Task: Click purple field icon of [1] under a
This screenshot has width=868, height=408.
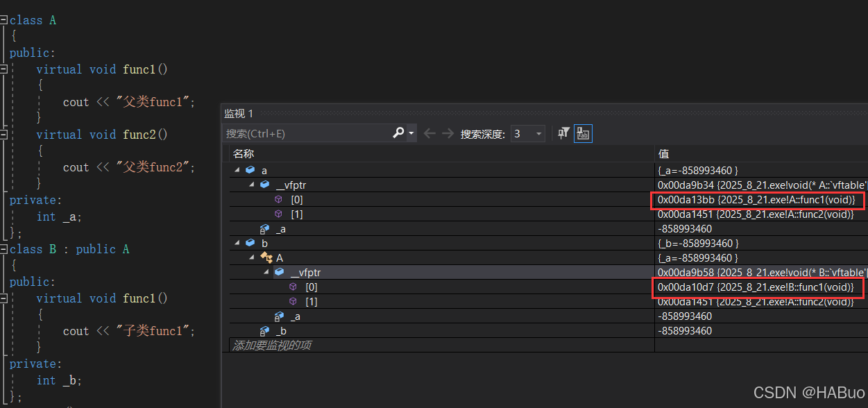Action: click(x=278, y=214)
